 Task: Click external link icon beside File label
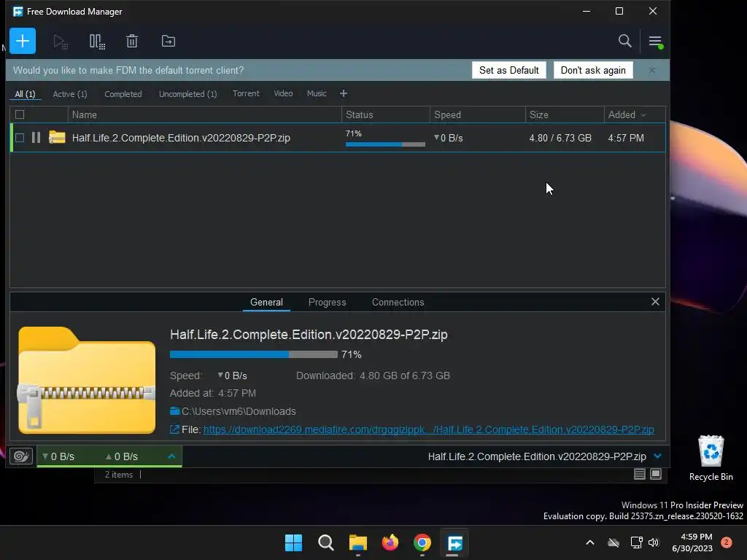(174, 429)
